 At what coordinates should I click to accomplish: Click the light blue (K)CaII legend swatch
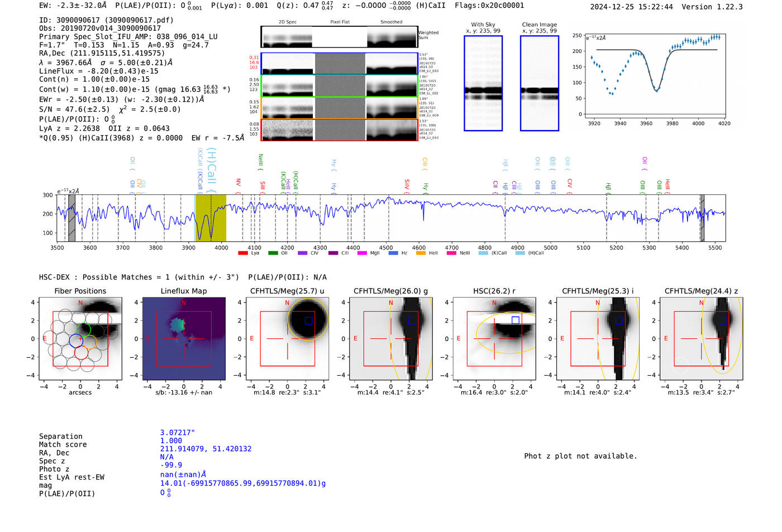tap(483, 253)
